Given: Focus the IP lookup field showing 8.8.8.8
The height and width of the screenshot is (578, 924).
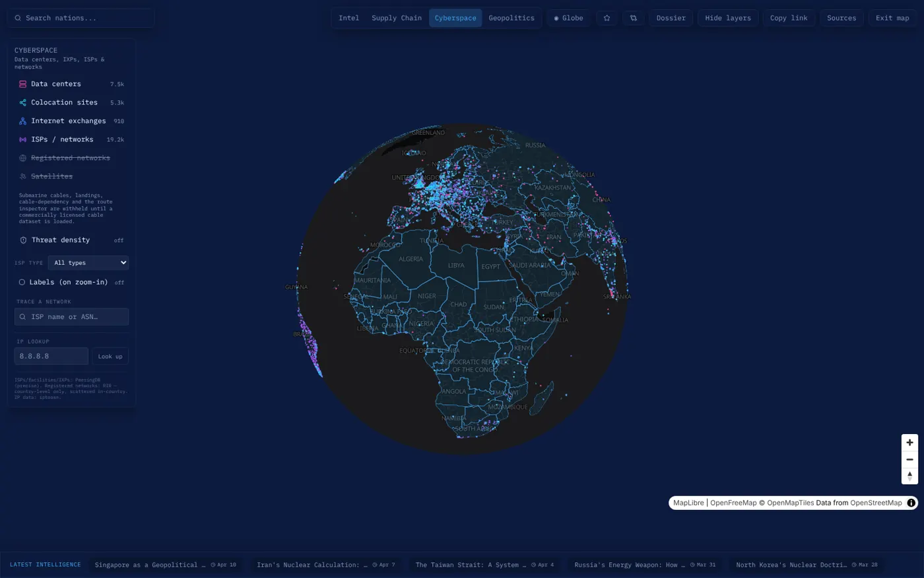Looking at the screenshot, I should pos(51,356).
